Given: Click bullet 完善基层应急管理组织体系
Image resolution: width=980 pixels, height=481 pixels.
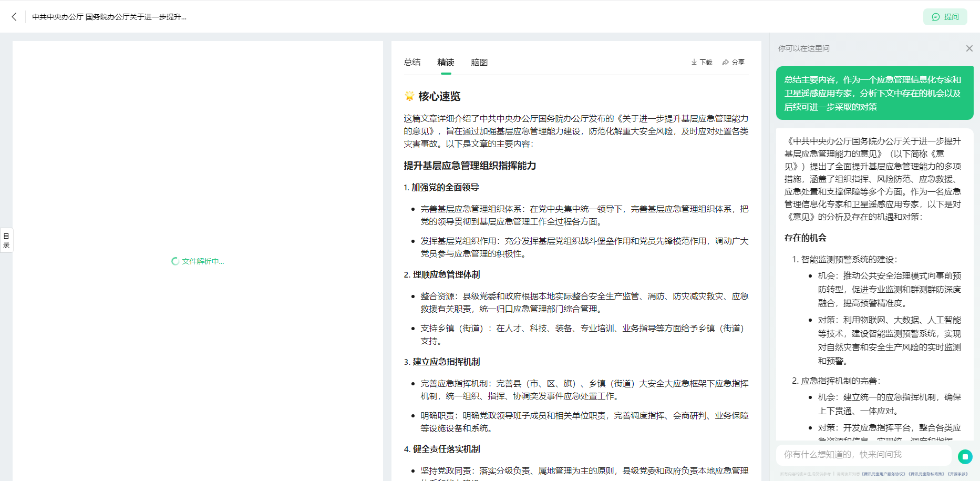Looking at the screenshot, I should [584, 216].
